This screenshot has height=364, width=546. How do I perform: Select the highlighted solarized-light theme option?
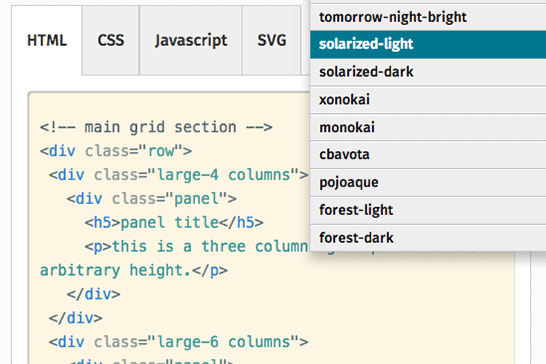click(428, 44)
